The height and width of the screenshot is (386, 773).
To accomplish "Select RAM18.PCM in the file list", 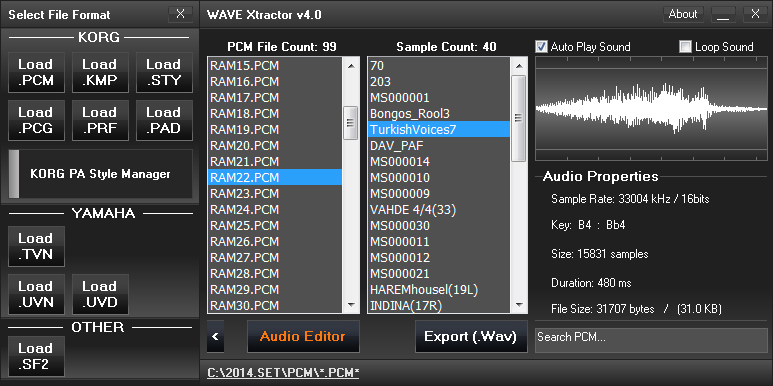I will coord(275,113).
